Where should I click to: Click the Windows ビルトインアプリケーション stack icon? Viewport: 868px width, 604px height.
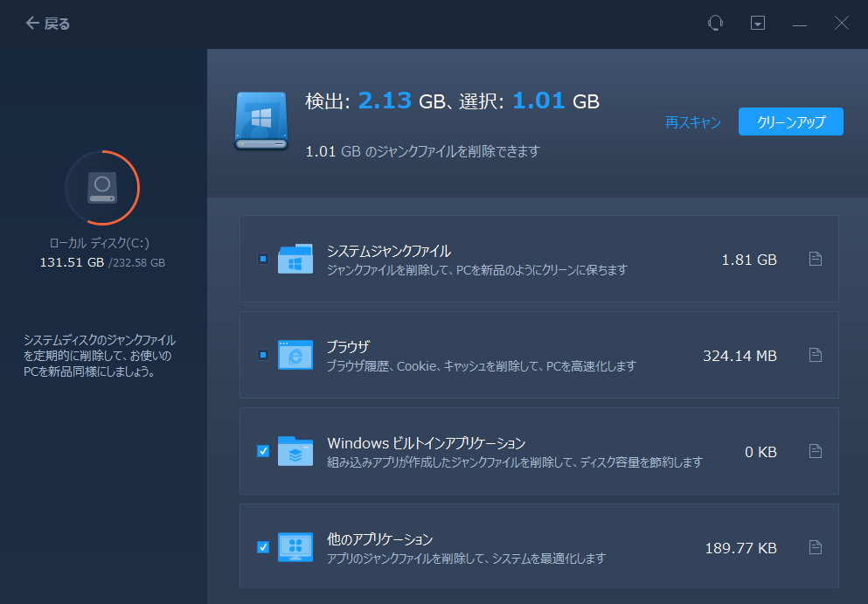(297, 451)
